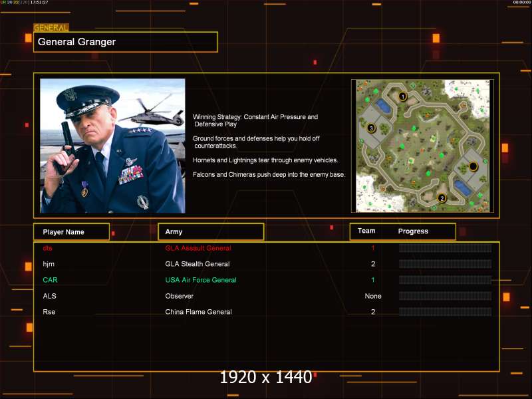Select player name ALS
Screen dimensions: 532x399
pos(49,296)
